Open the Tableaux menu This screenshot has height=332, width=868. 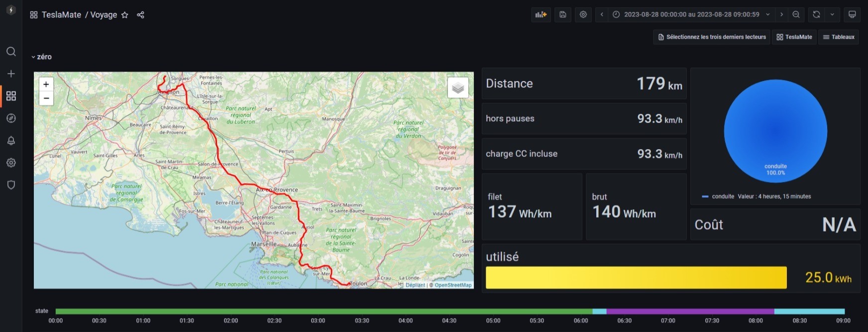[x=839, y=37]
